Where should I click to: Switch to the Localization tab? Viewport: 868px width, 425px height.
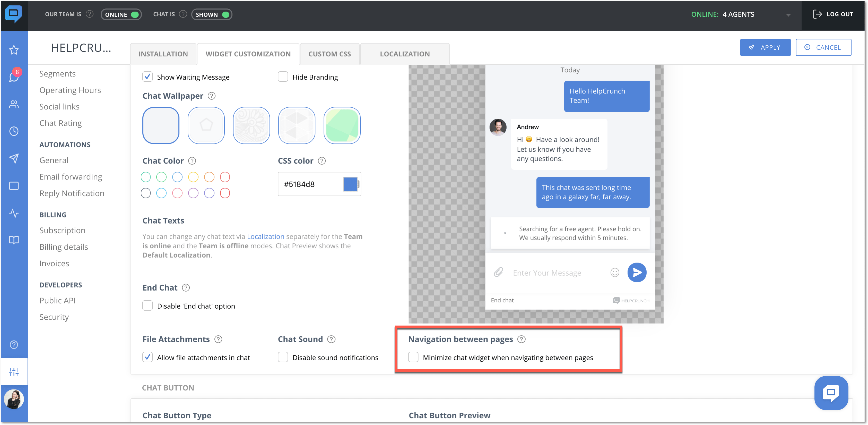pyautogui.click(x=405, y=54)
